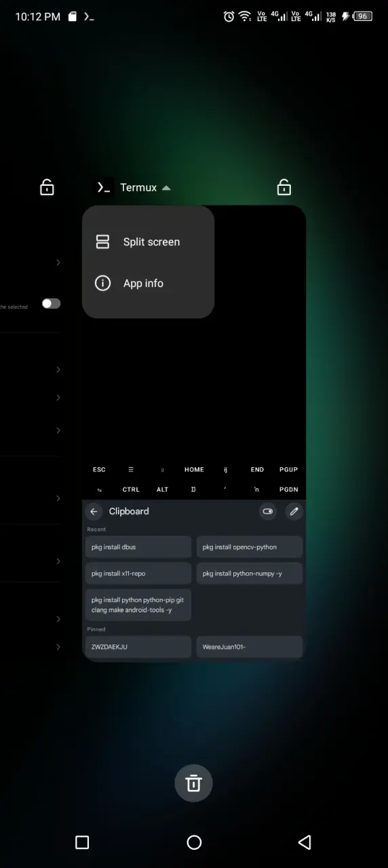
Task: Tap the PGUP extra key
Action: [289, 470]
